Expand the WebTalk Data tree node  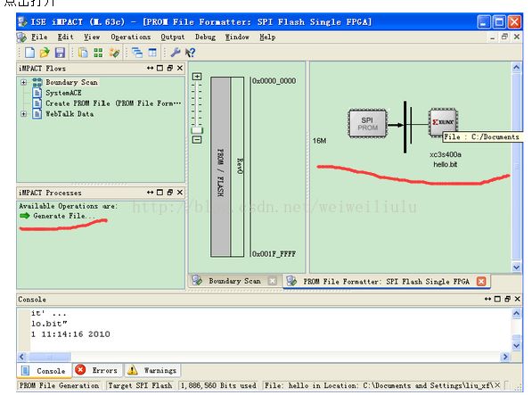23,113
